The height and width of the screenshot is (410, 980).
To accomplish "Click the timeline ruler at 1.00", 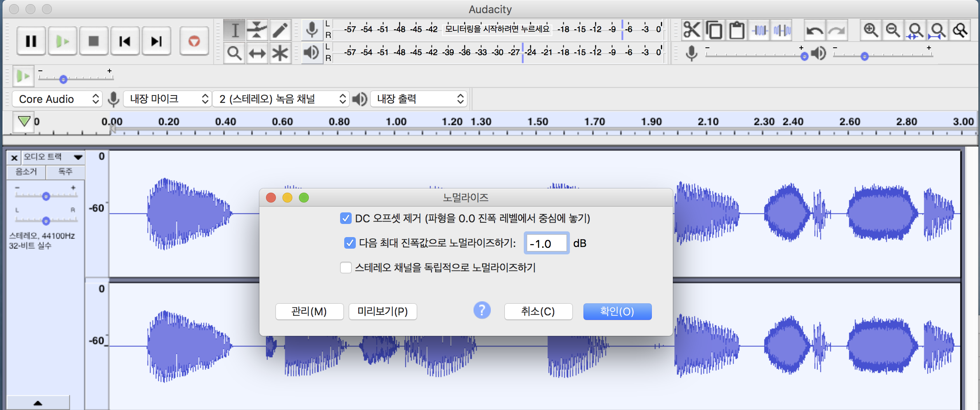I will (x=396, y=122).
